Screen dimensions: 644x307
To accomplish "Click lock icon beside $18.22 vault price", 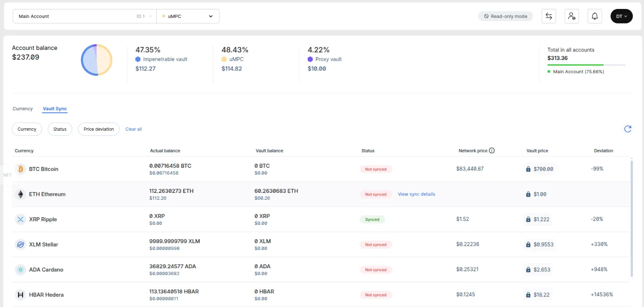I will click(x=528, y=295).
